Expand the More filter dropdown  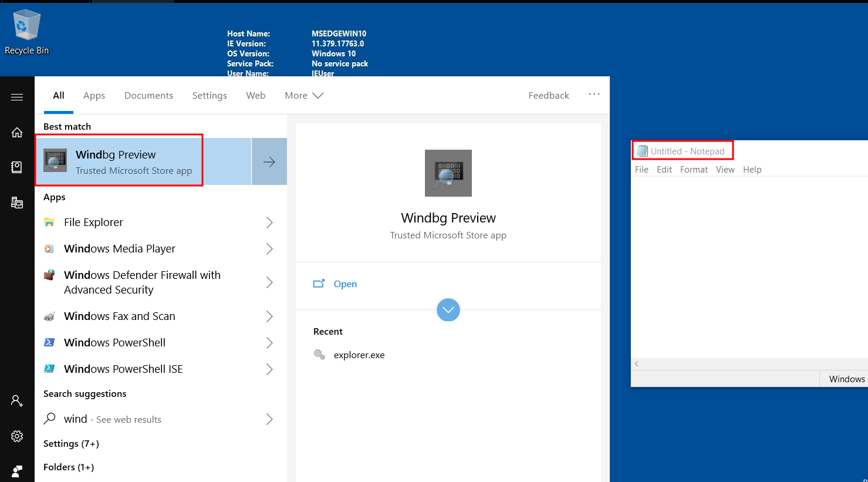[304, 95]
